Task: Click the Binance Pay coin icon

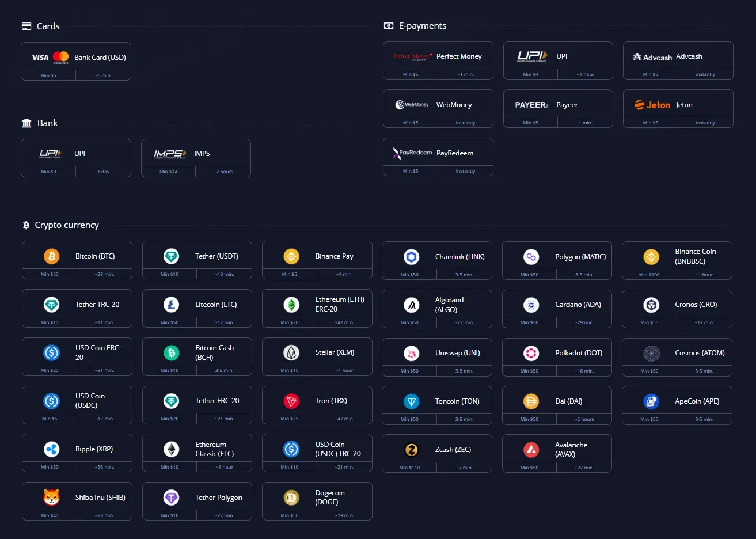Action: (x=291, y=256)
